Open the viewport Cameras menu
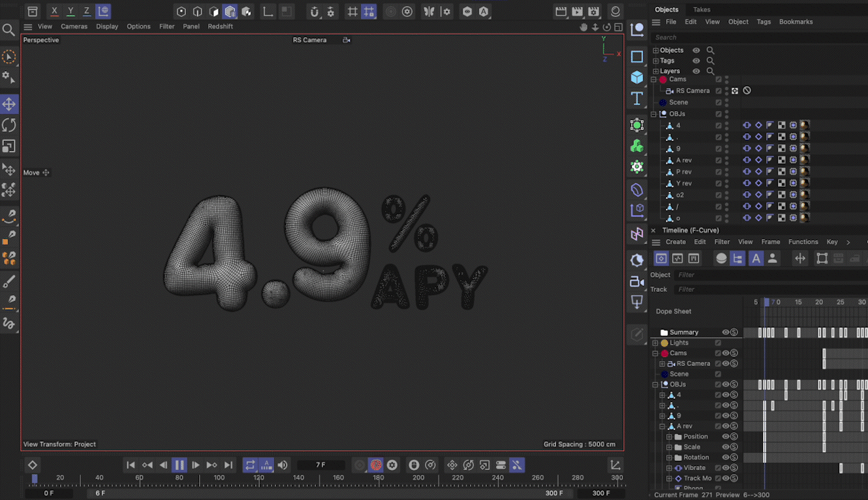The height and width of the screenshot is (500, 868). click(x=74, y=27)
